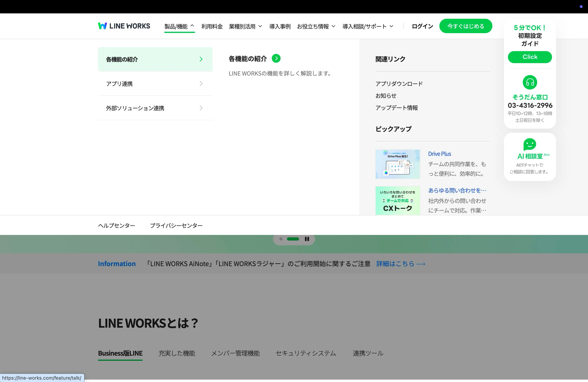Click the purple dot in top bar

(581, 7)
